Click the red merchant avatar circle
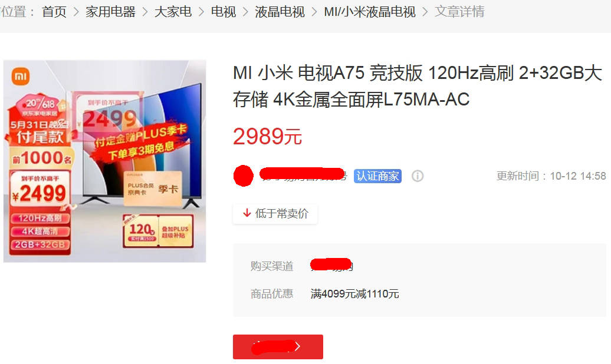Image resolution: width=611 pixels, height=364 pixels. pyautogui.click(x=243, y=176)
